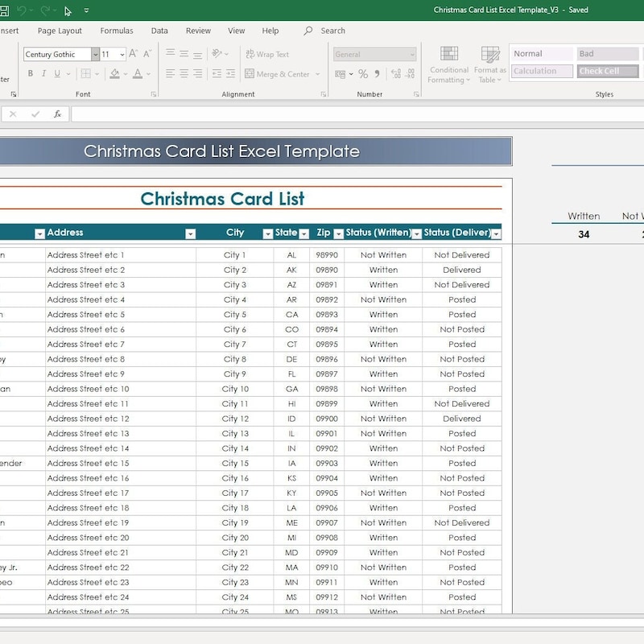The width and height of the screenshot is (644, 644).
Task: Toggle bold formatting in the Font group
Action: point(31,73)
